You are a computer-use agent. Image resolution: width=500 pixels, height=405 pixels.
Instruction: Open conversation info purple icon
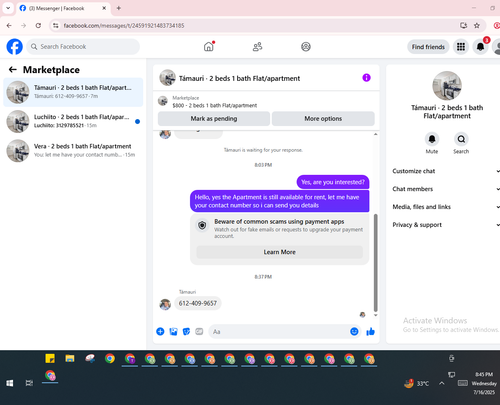coord(366,78)
